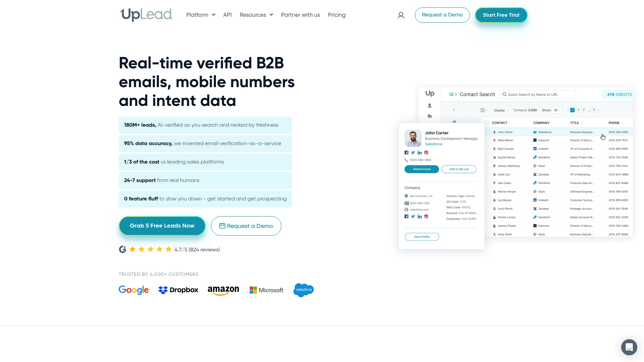Open the Show 30 results dropdown

[557, 110]
